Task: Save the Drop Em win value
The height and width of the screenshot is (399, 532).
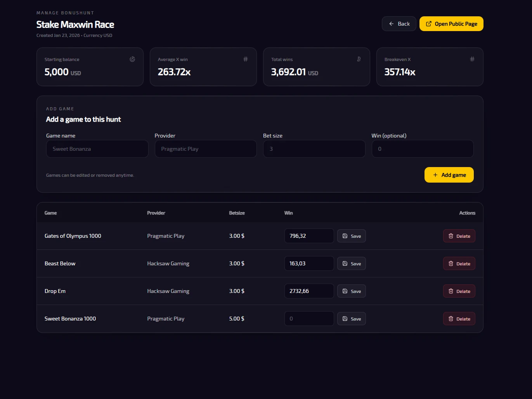Action: pyautogui.click(x=352, y=291)
